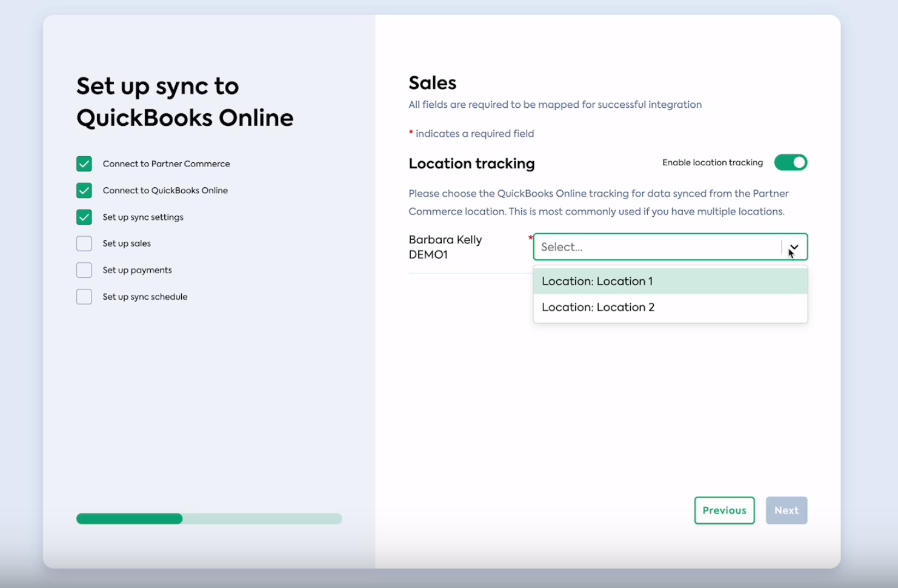Click the Connect to QuickBooks Online checkbox
Viewport: 898px width, 588px height.
84,190
